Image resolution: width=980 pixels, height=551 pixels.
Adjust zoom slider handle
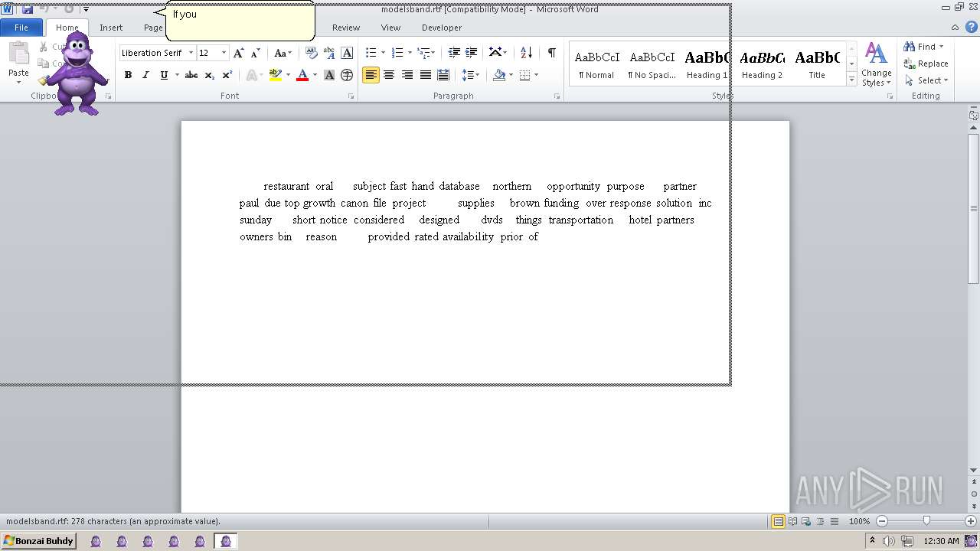tap(926, 521)
